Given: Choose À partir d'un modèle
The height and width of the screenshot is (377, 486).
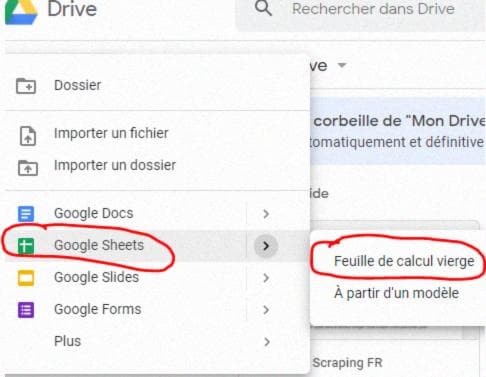Looking at the screenshot, I should [396, 293].
